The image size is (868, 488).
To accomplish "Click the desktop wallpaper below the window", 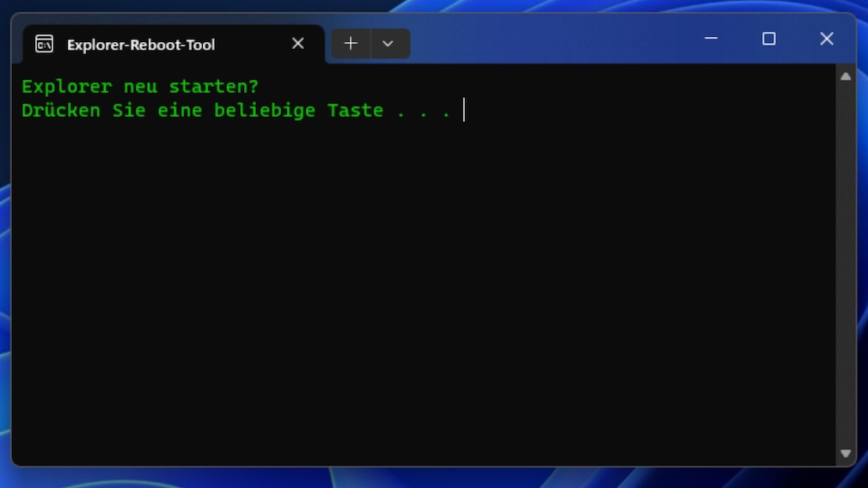I will point(430,478).
